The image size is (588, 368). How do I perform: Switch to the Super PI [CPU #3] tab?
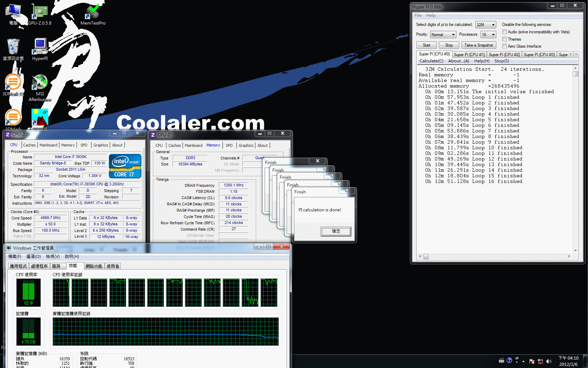pyautogui.click(x=539, y=55)
